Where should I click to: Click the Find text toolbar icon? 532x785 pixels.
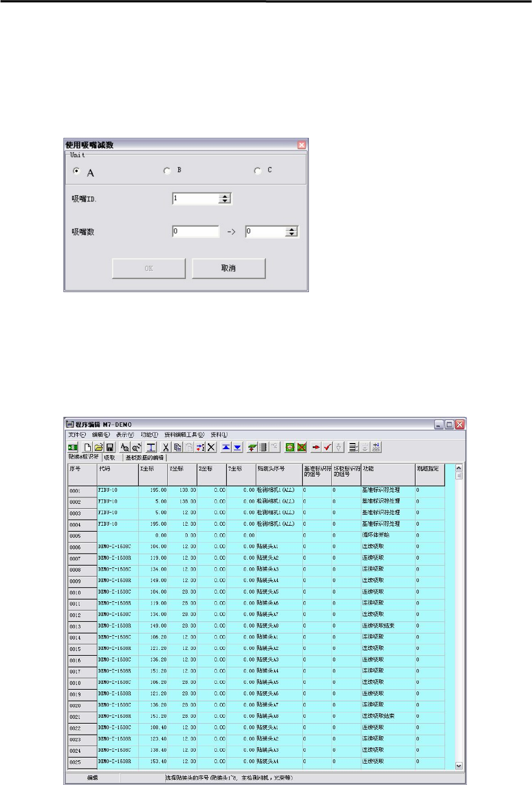pos(125,447)
